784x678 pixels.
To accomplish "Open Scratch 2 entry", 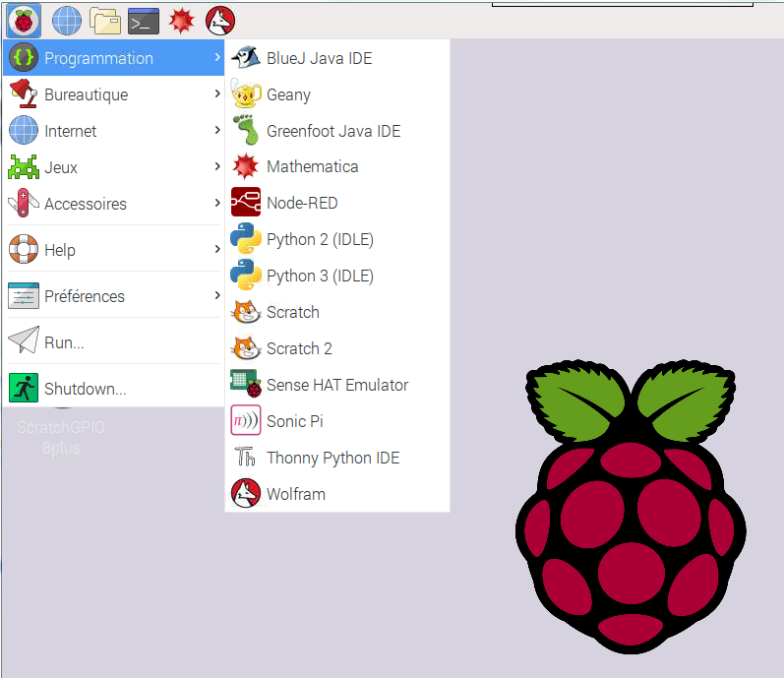I will 337,348.
